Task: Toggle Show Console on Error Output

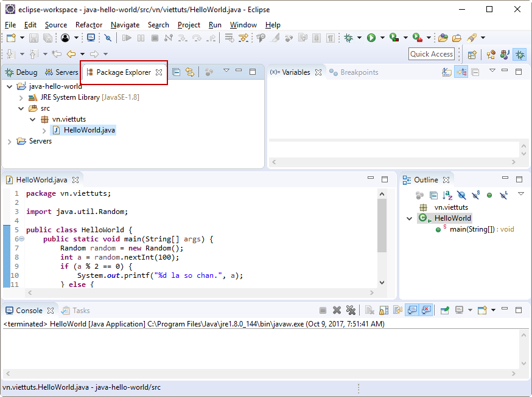Action: coord(426,310)
